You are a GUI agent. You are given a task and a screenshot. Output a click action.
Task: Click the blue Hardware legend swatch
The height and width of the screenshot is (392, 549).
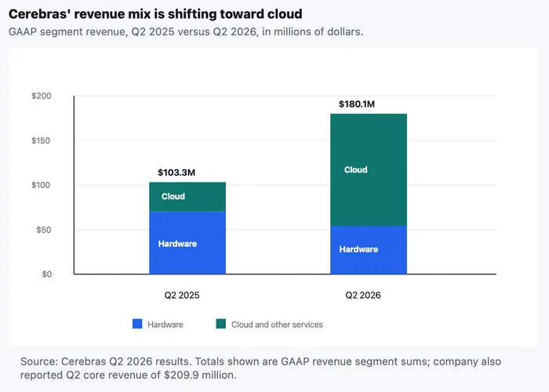(137, 324)
